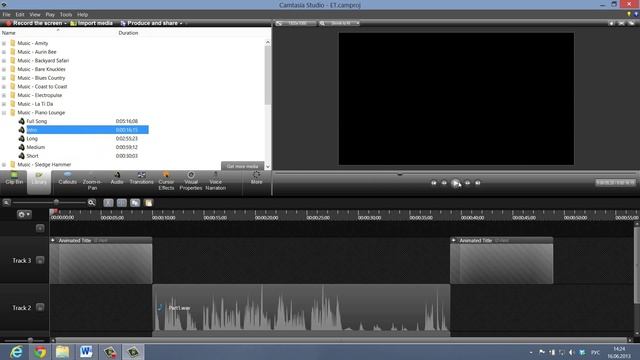Screen dimensions: 640x360
Task: Click the timeline zoom in magnifier
Action: click(x=91, y=202)
